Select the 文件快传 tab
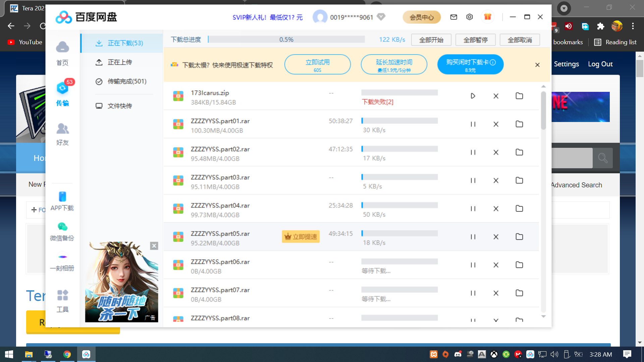Image resolution: width=644 pixels, height=362 pixels. click(122, 106)
